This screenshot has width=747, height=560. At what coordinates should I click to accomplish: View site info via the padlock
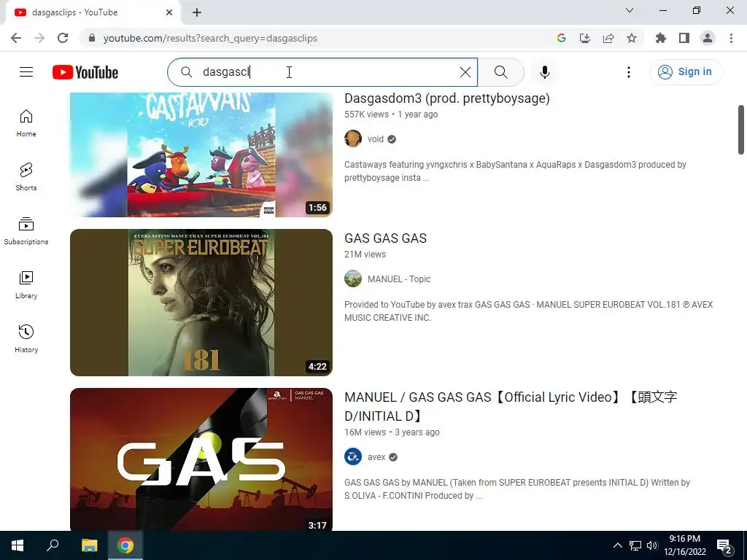pyautogui.click(x=92, y=38)
